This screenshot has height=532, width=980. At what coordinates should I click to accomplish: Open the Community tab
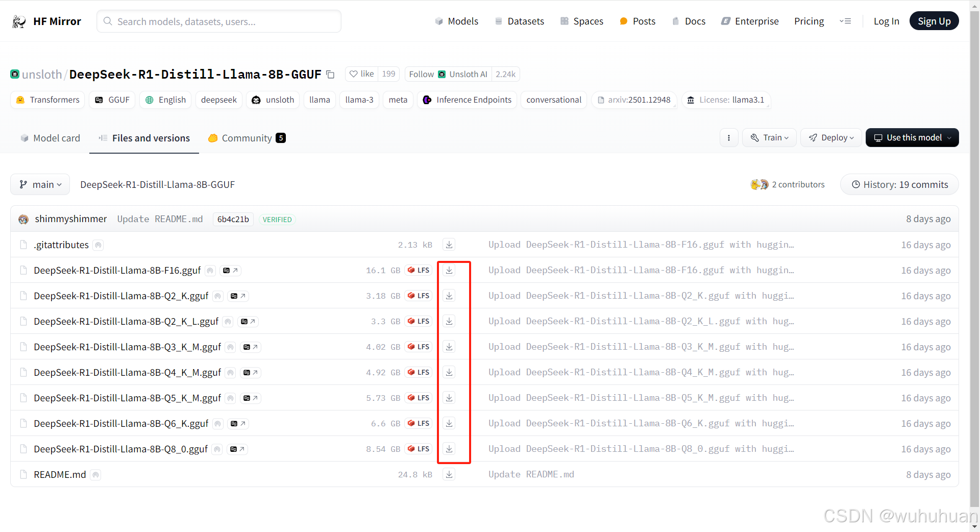[247, 138]
